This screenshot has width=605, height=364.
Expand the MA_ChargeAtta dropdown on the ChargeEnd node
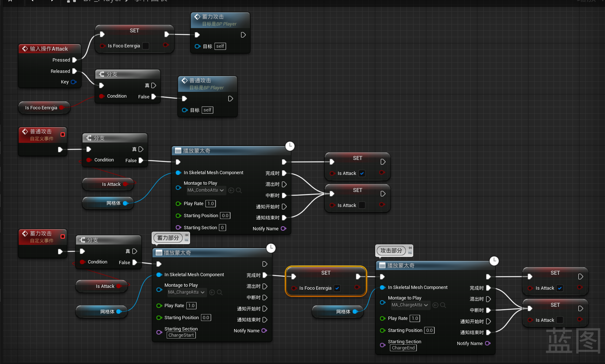pos(410,305)
